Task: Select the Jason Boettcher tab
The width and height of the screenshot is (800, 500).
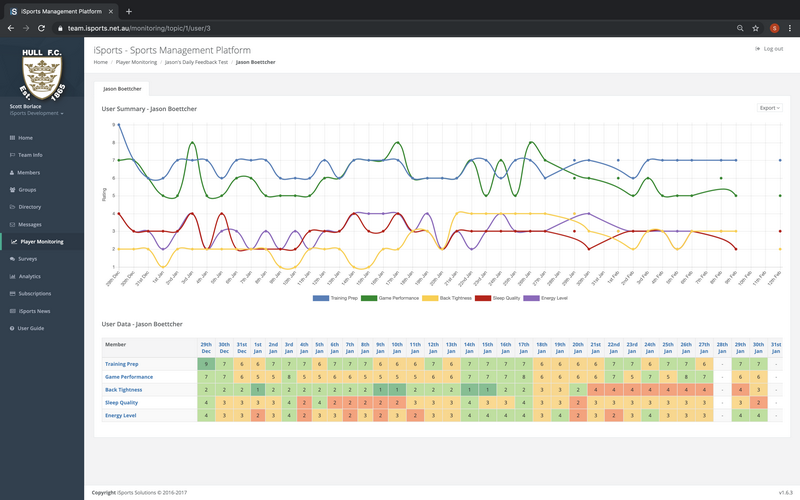Action: [122, 89]
